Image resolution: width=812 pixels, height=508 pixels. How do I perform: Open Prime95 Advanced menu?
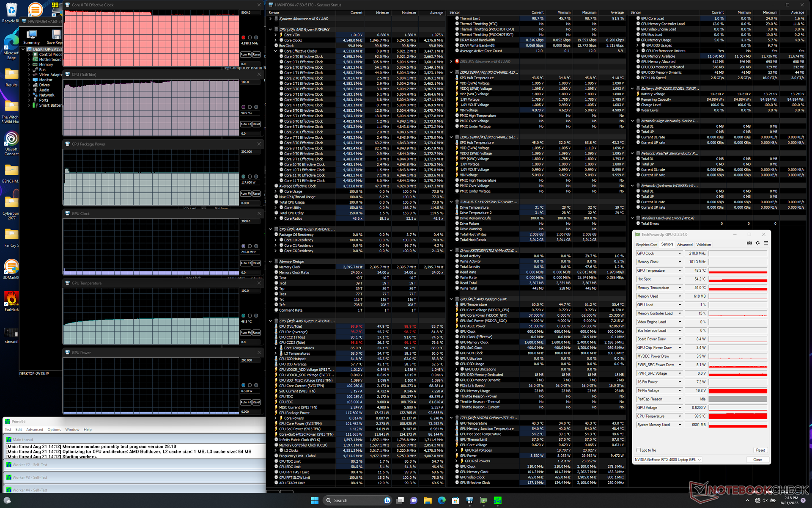click(x=35, y=430)
